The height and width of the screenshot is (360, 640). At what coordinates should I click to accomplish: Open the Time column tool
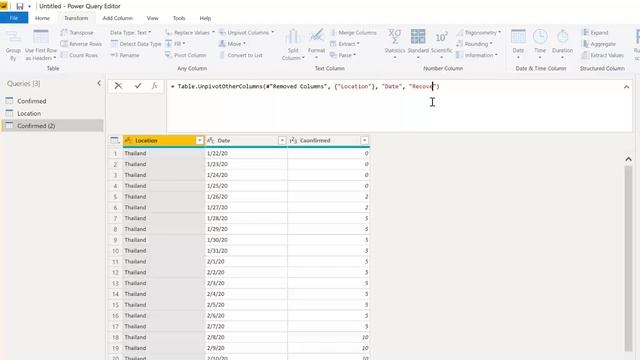[540, 44]
